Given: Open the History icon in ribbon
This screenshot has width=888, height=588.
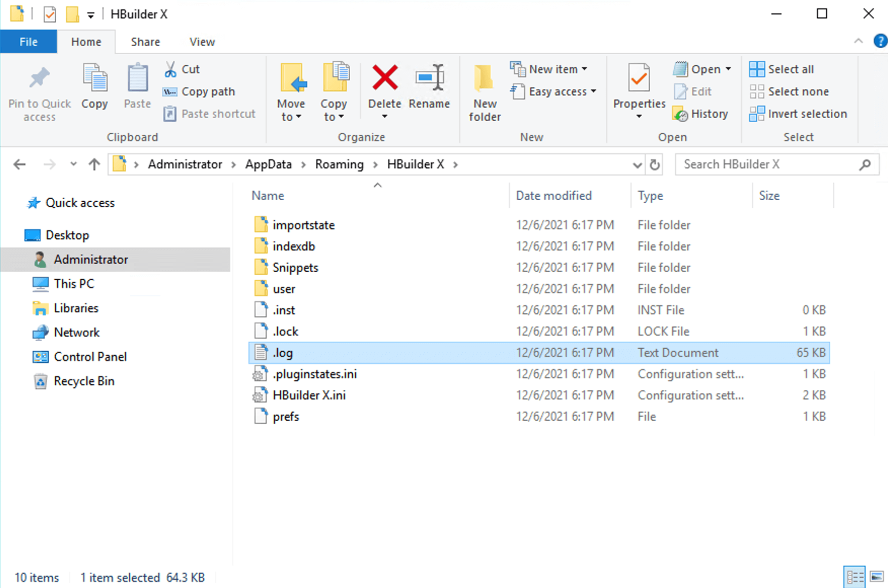Looking at the screenshot, I should point(680,114).
